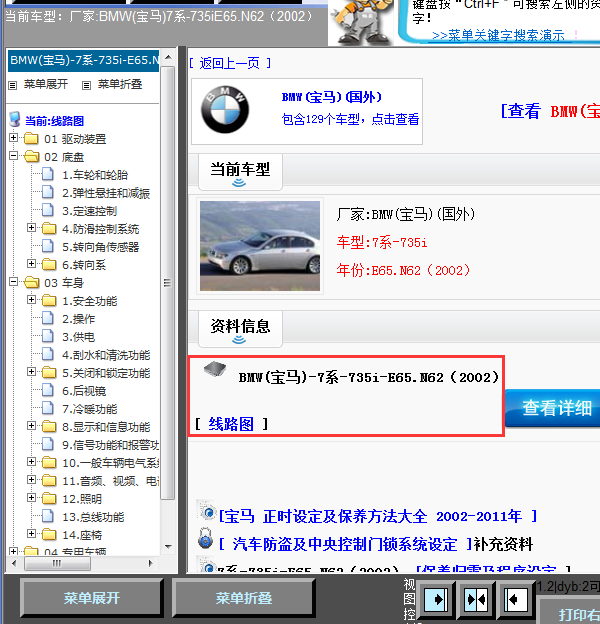Click the view control left-arrow icon

[516, 599]
